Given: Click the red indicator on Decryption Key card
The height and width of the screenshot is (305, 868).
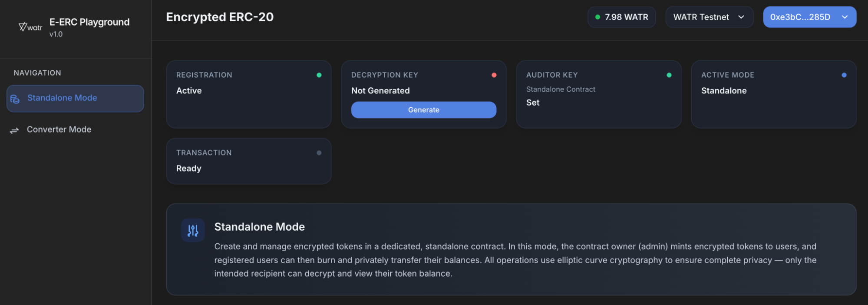Looking at the screenshot, I should pos(495,74).
